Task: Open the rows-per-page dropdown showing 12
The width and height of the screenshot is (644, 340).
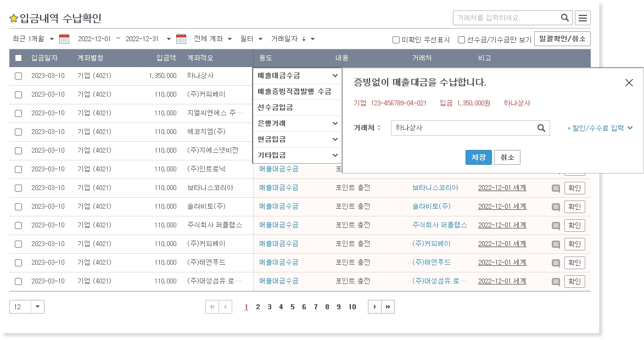Action: (x=37, y=307)
